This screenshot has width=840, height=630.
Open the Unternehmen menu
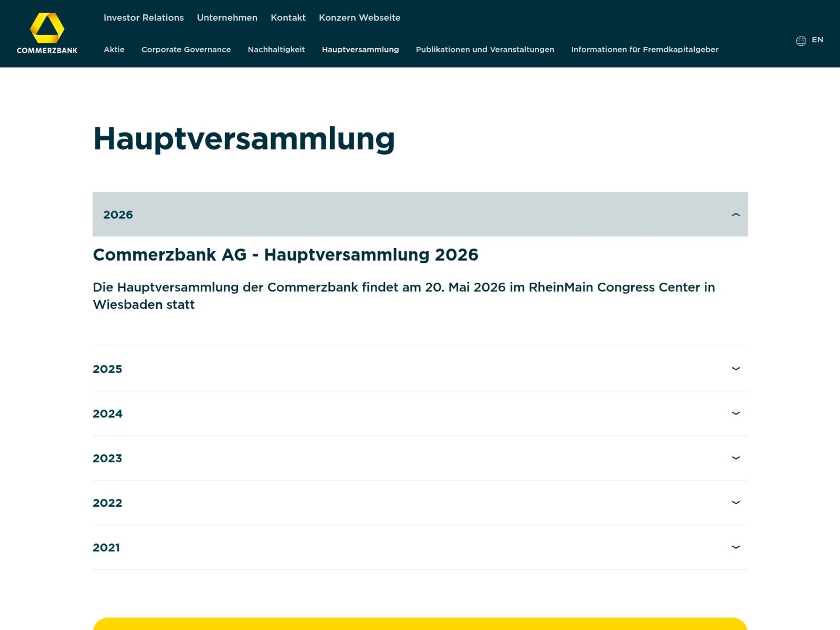pos(227,18)
